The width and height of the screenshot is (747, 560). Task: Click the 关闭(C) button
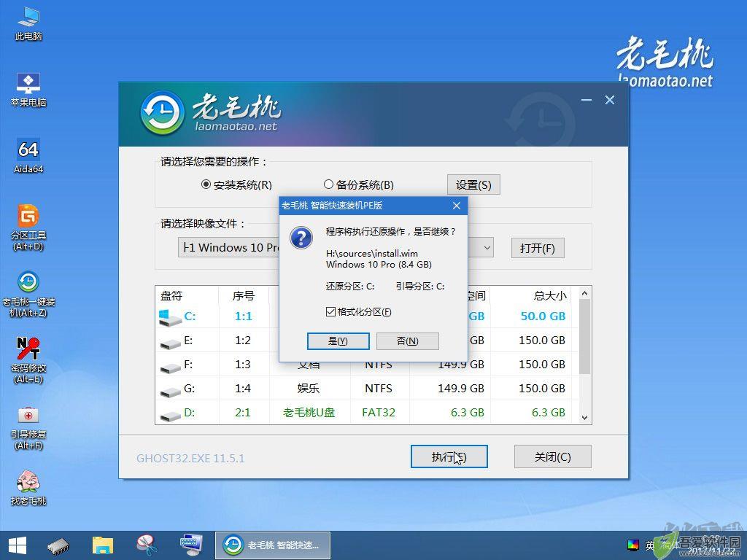[553, 456]
